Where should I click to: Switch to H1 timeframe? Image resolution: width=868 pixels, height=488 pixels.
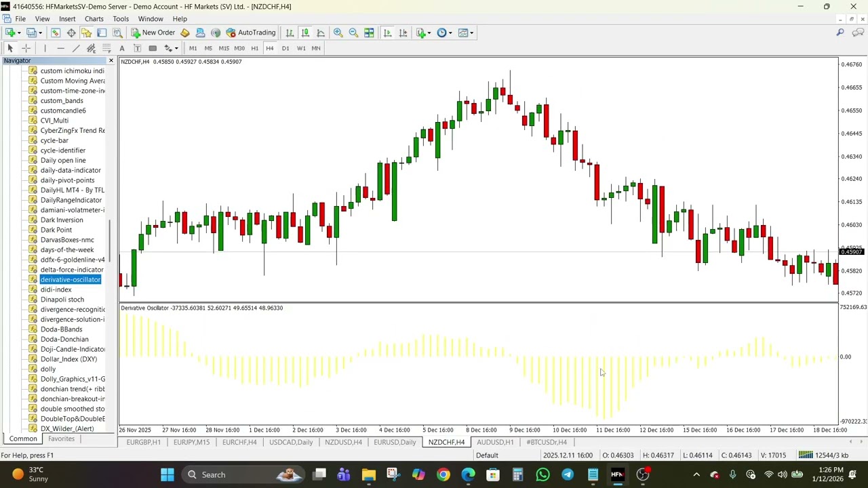click(x=254, y=48)
